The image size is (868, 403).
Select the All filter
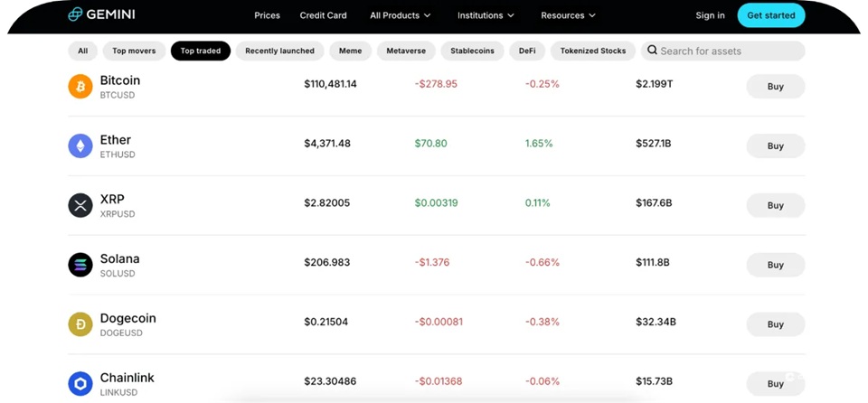click(x=82, y=51)
